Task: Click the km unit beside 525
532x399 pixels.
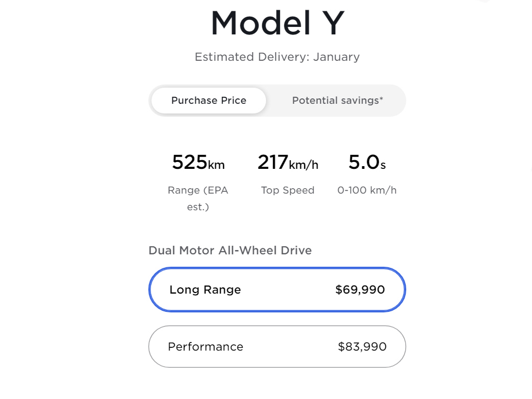Action: tap(216, 165)
